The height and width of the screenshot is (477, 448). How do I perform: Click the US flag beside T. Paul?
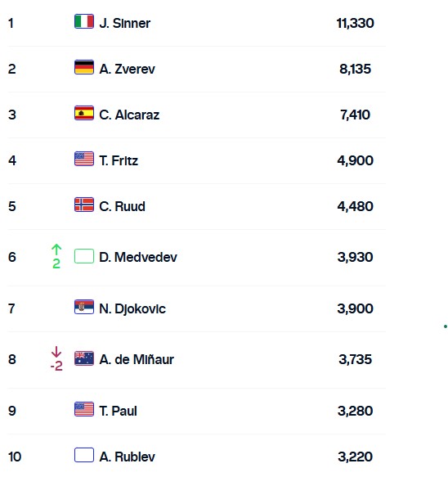click(x=84, y=409)
